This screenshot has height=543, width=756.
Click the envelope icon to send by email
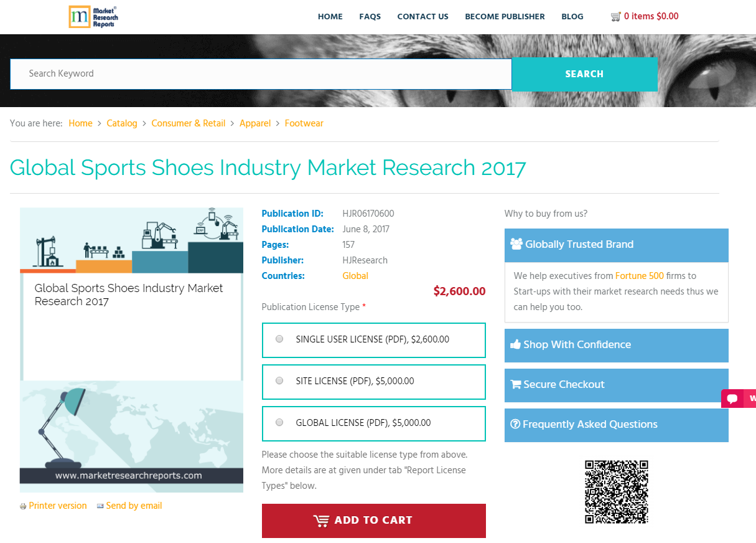(x=100, y=506)
